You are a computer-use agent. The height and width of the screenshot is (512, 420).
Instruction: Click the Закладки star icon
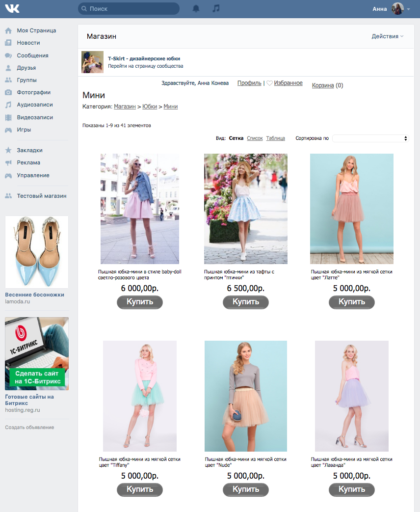tap(8, 150)
